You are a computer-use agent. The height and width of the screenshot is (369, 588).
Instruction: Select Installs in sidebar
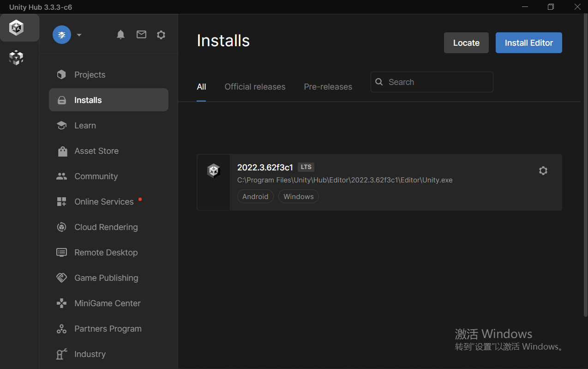point(108,100)
